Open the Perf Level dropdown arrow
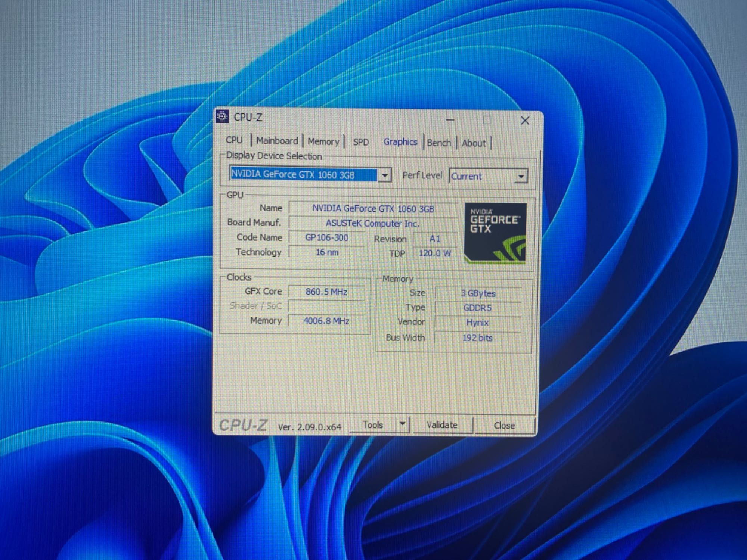The height and width of the screenshot is (560, 747). (521, 177)
